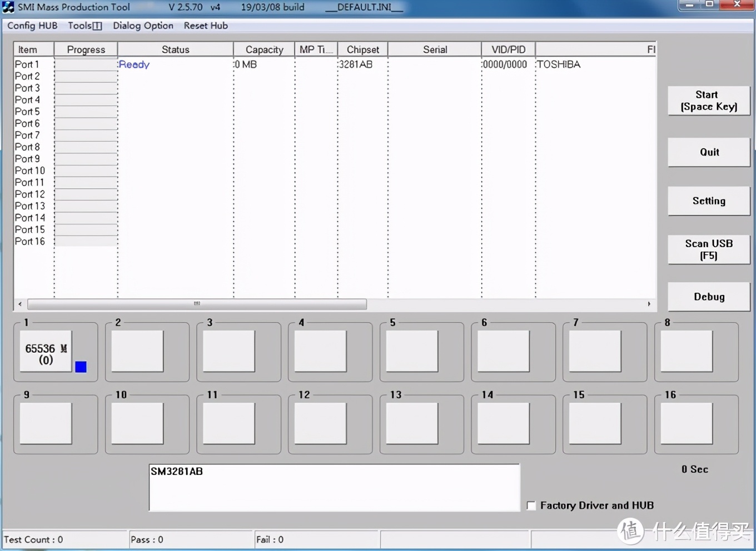Click the Item column header
756x551 pixels.
pyautogui.click(x=33, y=49)
